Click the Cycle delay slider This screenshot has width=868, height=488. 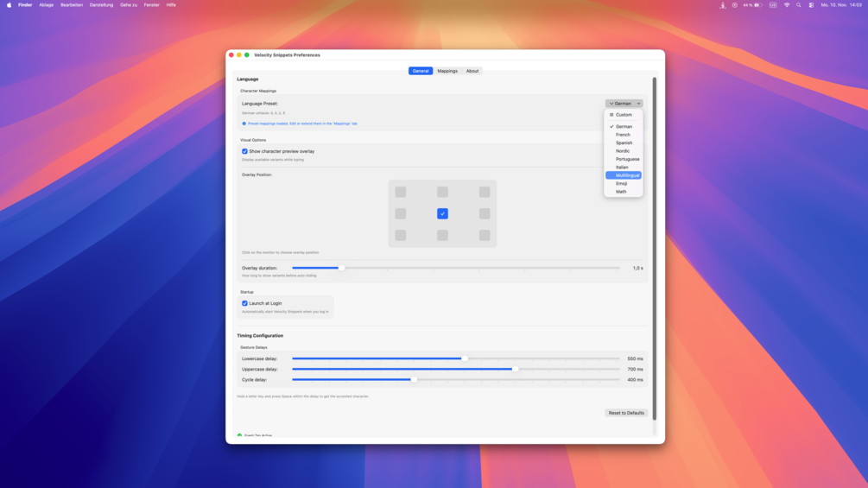456,379
